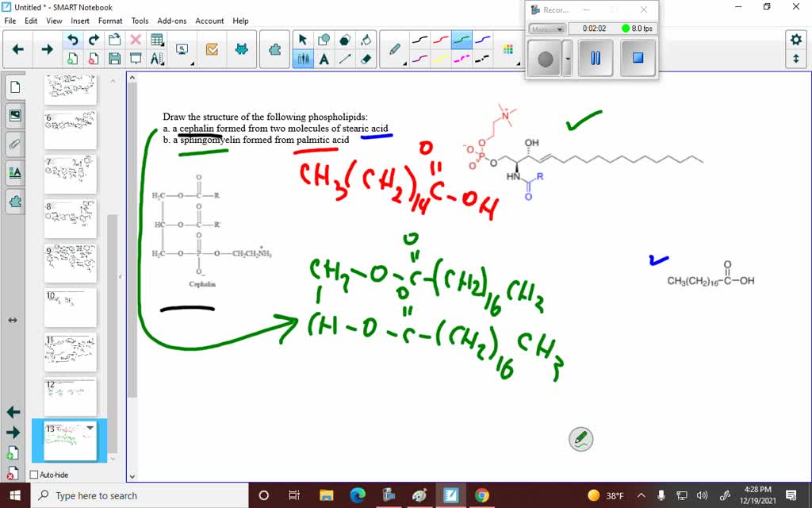This screenshot has height=508, width=812.
Task: Open the Insert Table tool
Action: (x=155, y=38)
